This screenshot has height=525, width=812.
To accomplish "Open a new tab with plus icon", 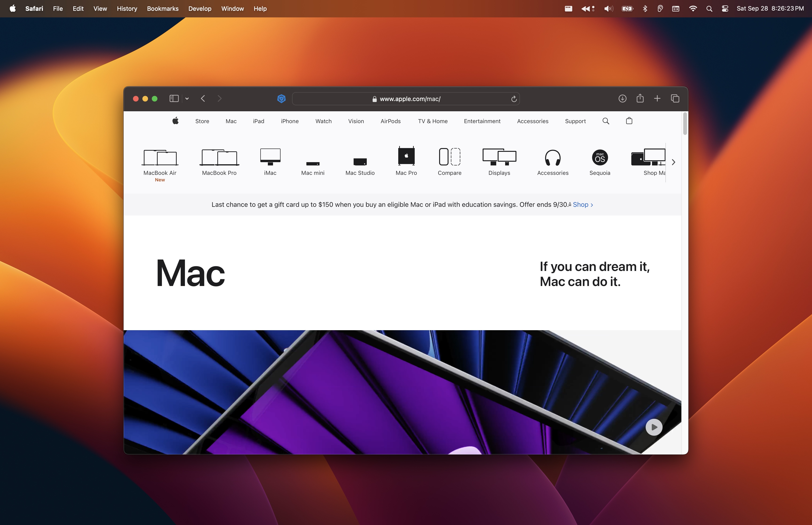I will click(657, 98).
